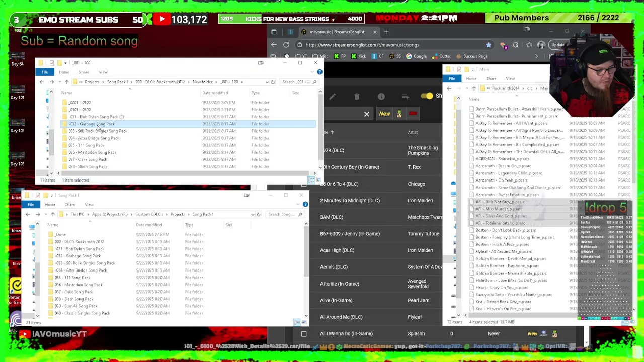This screenshot has height=362, width=644.
Task: Refresh the Song Pack I folder view
Action: pos(259,214)
